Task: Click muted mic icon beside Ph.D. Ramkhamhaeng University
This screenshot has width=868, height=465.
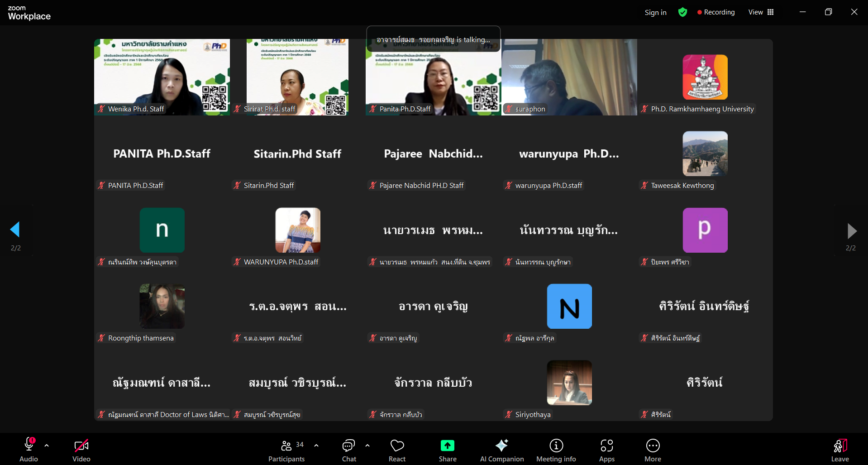Action: 644,109
